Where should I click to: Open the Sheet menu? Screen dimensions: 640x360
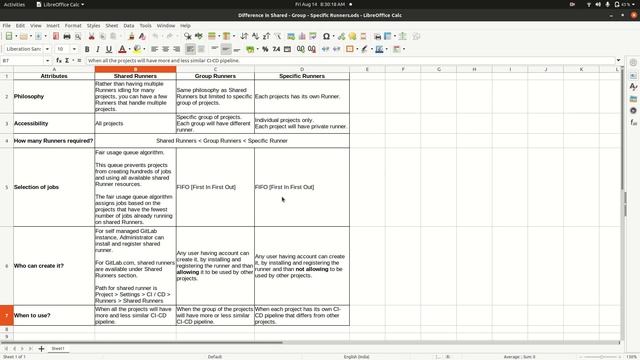pyautogui.click(x=112, y=25)
